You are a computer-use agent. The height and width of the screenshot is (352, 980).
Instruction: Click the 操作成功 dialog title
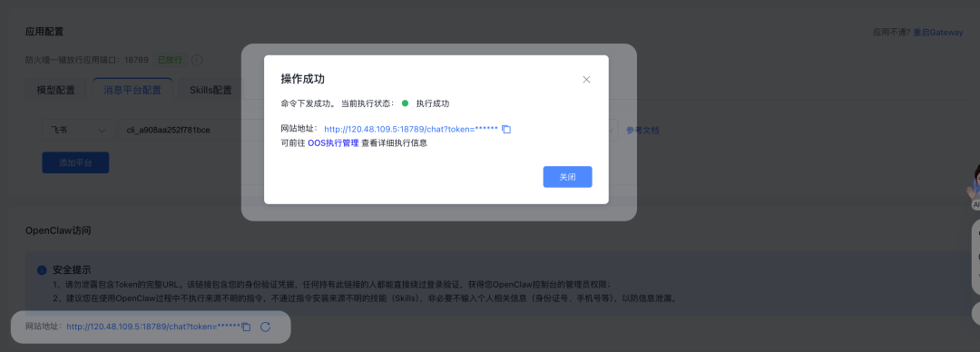pos(302,79)
